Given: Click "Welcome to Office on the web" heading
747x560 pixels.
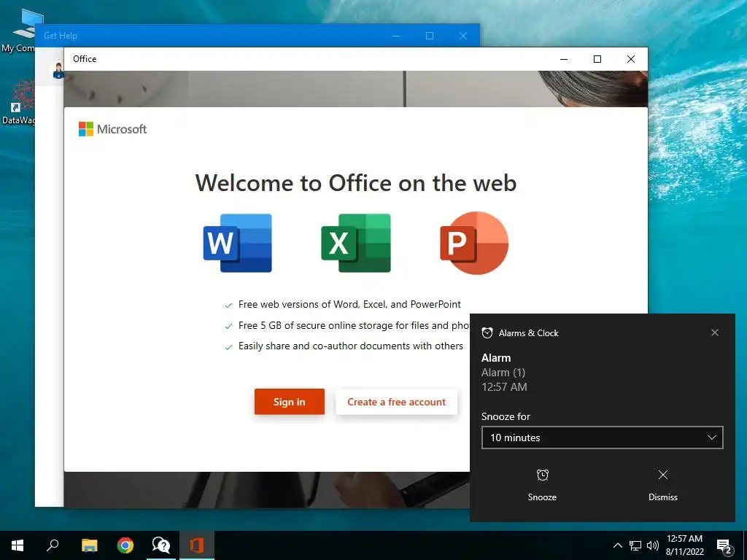Looking at the screenshot, I should click(356, 183).
